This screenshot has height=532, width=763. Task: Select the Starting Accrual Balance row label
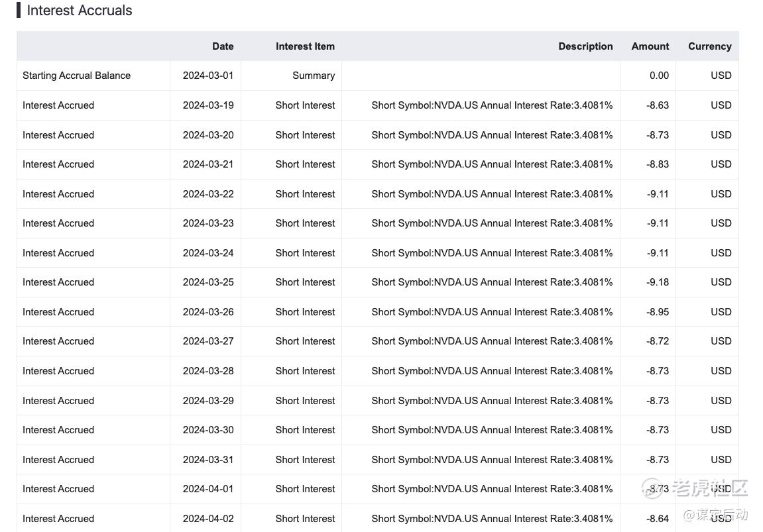tap(76, 76)
